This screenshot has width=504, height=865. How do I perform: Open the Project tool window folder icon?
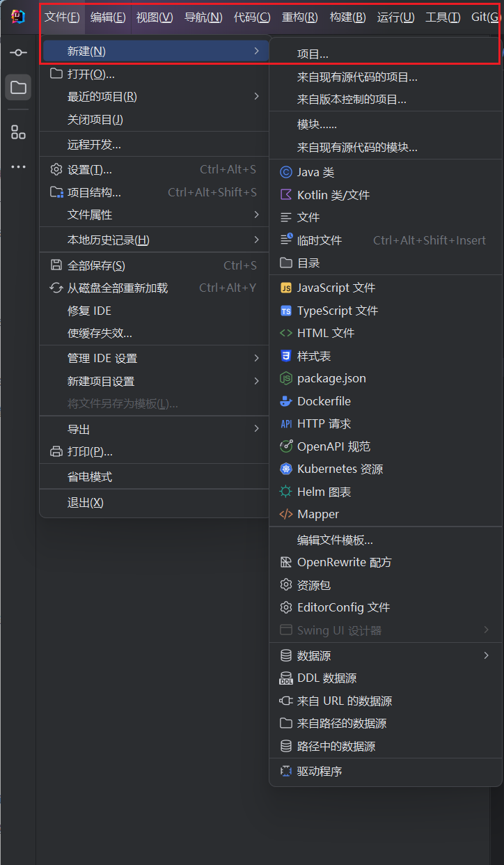point(17,87)
